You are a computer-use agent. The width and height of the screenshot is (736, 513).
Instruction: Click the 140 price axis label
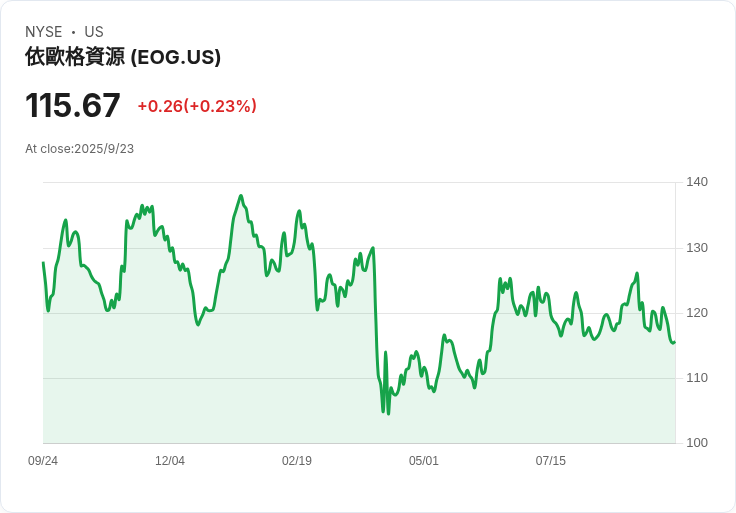[x=697, y=182]
